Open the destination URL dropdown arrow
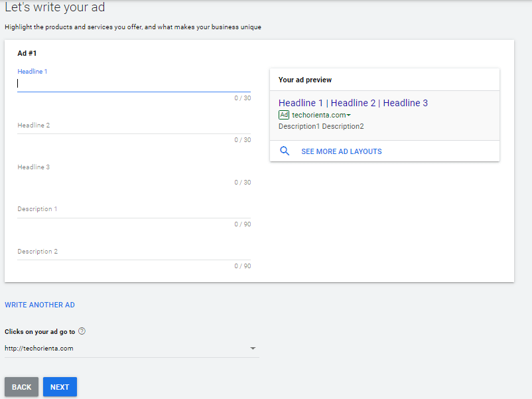 [x=252, y=349]
